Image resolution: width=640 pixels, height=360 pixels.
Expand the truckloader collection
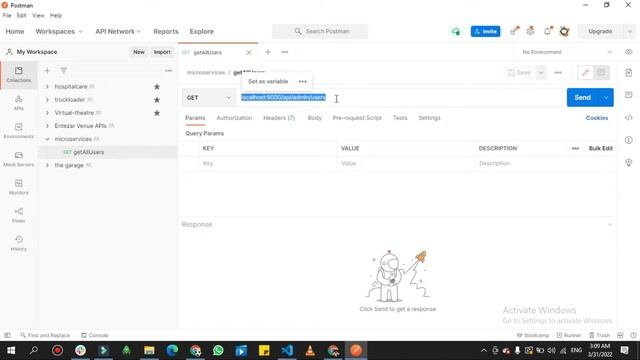tap(47, 100)
